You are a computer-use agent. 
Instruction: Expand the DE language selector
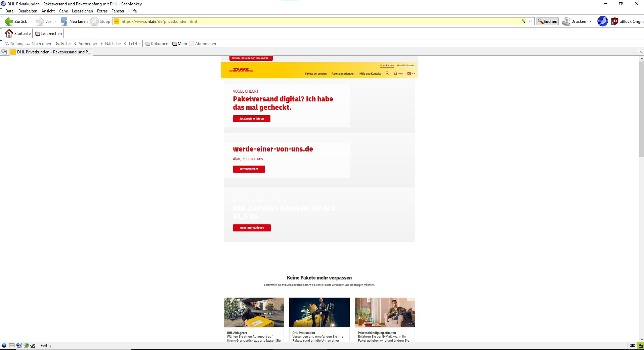click(x=411, y=74)
